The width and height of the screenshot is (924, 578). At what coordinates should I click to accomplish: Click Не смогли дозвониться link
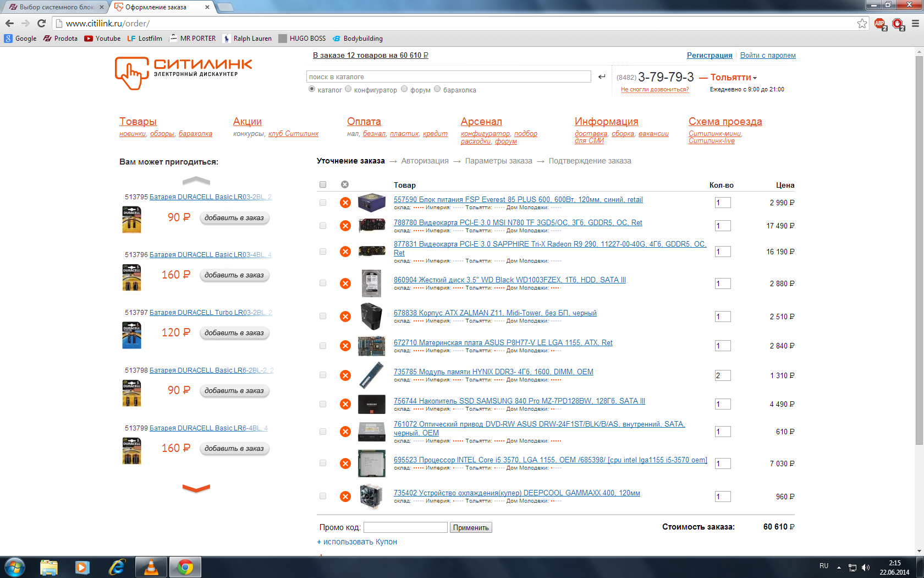click(x=655, y=89)
